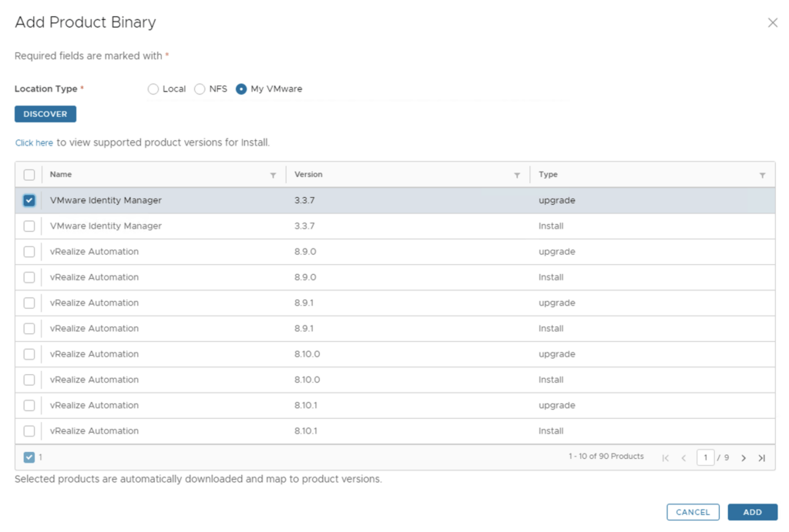Click version 8.10.1 in the Install row

click(x=306, y=431)
